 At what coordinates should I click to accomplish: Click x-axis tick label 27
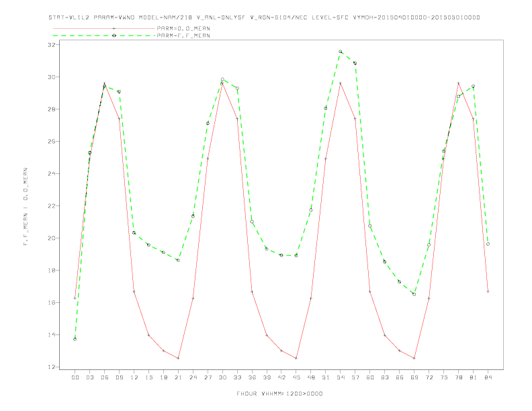(208, 377)
